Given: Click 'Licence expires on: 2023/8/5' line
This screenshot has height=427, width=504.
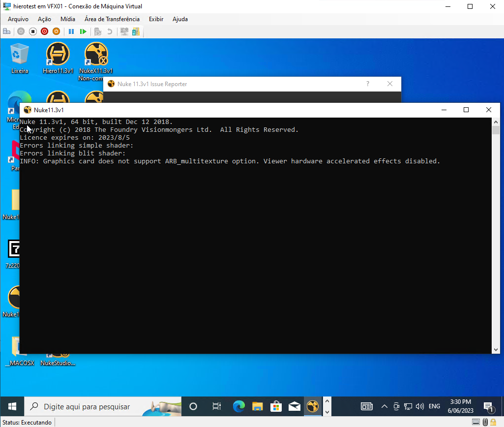Looking at the screenshot, I should coord(75,138).
